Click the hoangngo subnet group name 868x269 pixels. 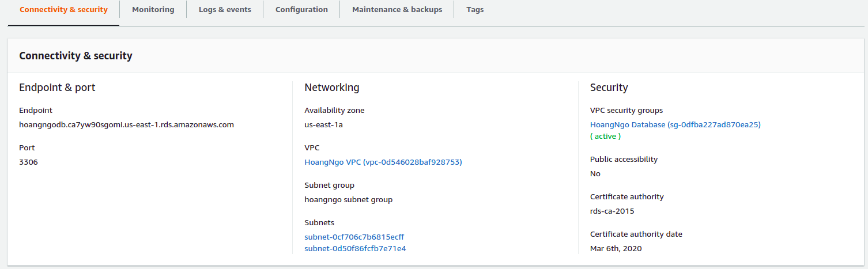348,200
